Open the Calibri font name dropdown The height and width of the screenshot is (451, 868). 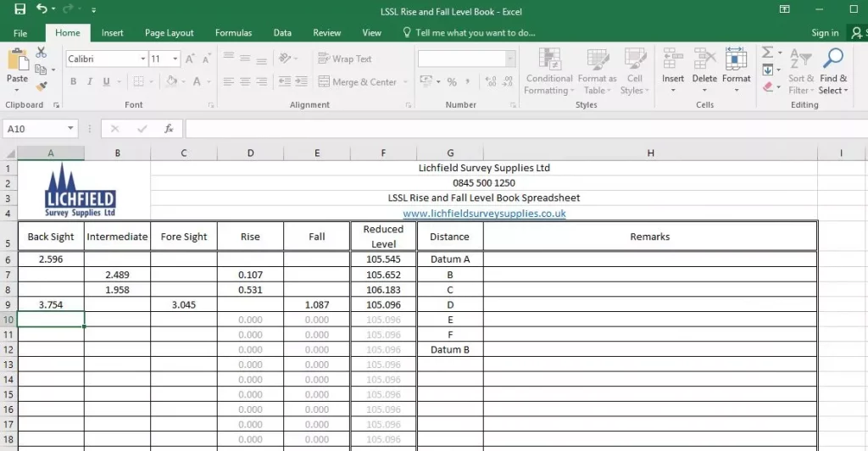click(142, 58)
